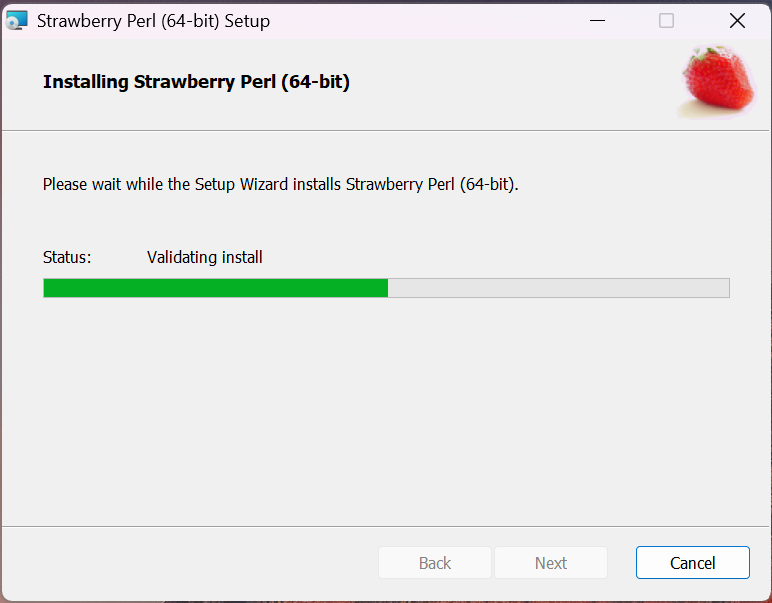The image size is (772, 603).
Task: Click the green filled part of progress bar
Action: (x=215, y=288)
